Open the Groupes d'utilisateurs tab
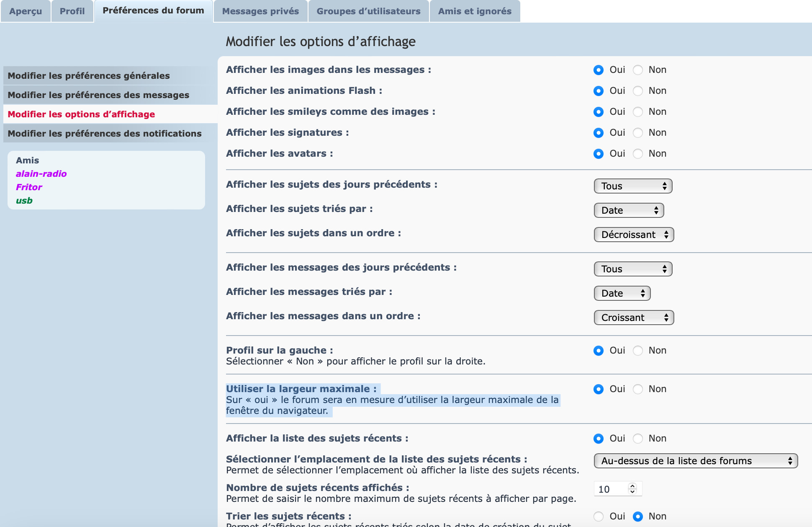The height and width of the screenshot is (527, 812). click(x=368, y=11)
